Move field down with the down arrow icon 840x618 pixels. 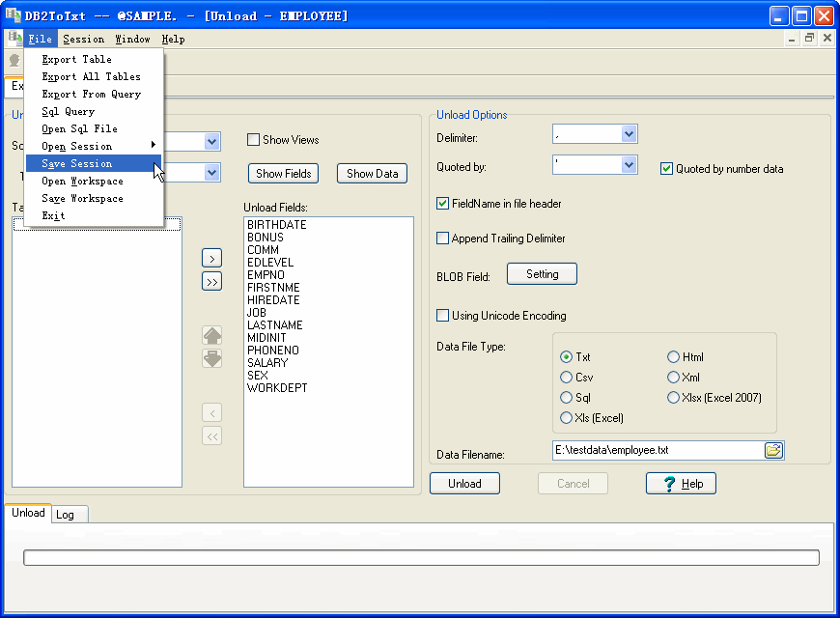pos(212,358)
